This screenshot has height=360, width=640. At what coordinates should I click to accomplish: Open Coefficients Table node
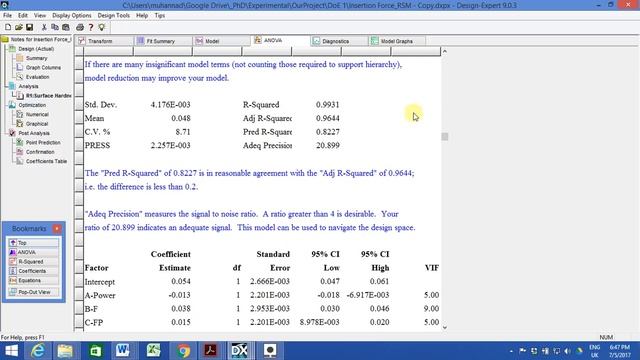46,161
